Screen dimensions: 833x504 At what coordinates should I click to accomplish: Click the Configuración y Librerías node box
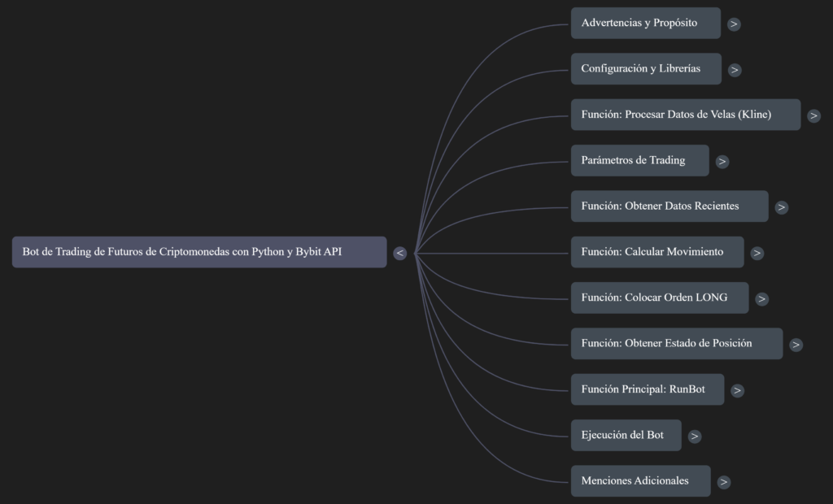tap(645, 69)
